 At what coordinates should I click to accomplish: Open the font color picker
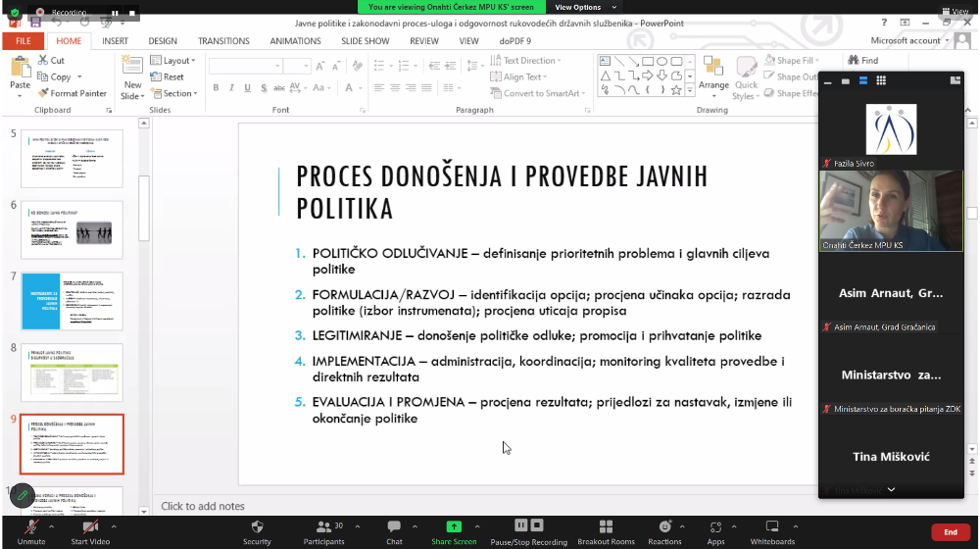349,87
